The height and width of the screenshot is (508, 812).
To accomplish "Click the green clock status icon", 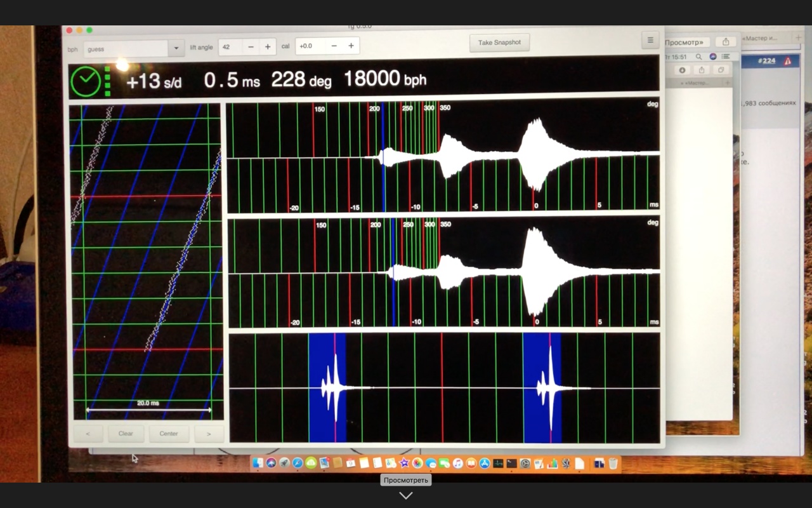I will (85, 81).
